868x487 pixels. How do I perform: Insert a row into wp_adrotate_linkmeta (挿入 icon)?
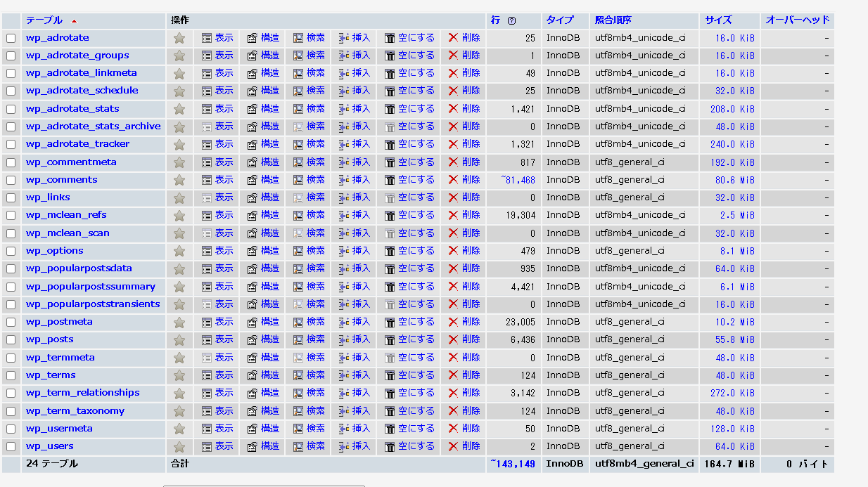pos(344,73)
